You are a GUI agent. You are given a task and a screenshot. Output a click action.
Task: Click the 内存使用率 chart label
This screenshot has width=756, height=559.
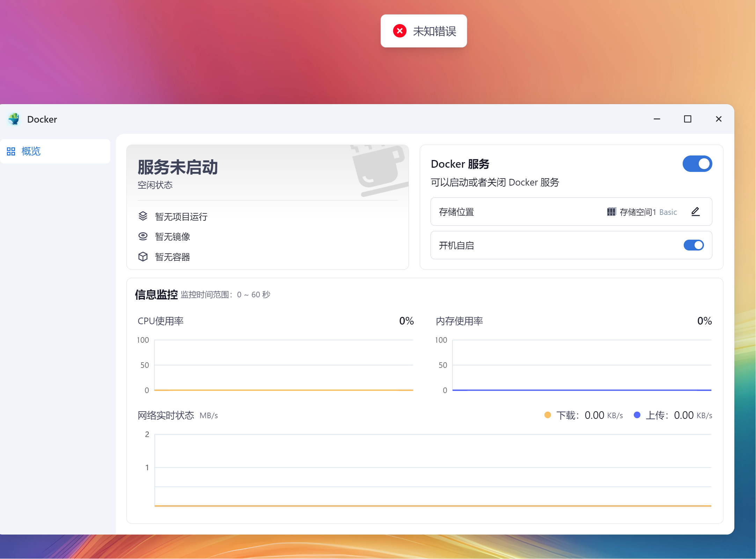pyautogui.click(x=460, y=321)
